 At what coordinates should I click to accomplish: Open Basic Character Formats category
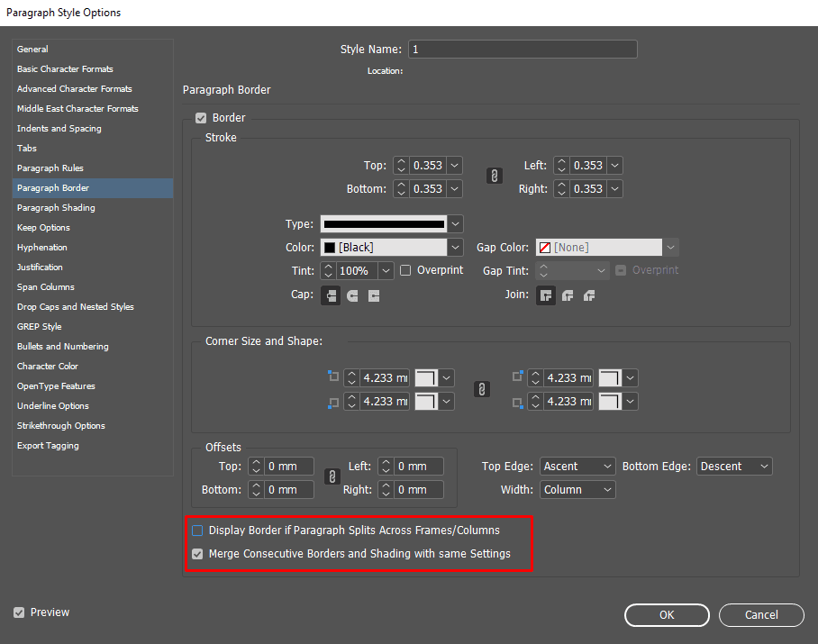click(92, 68)
